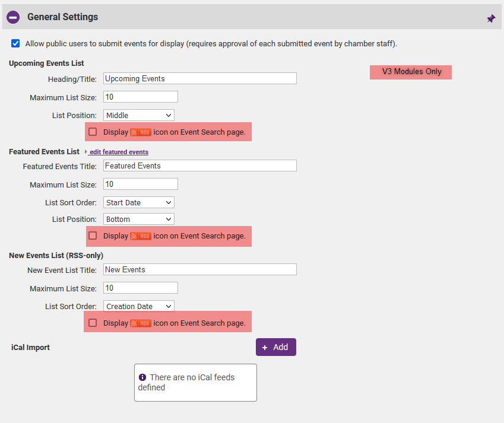Open Featured Events List Sort Order dropdown

pyautogui.click(x=139, y=202)
